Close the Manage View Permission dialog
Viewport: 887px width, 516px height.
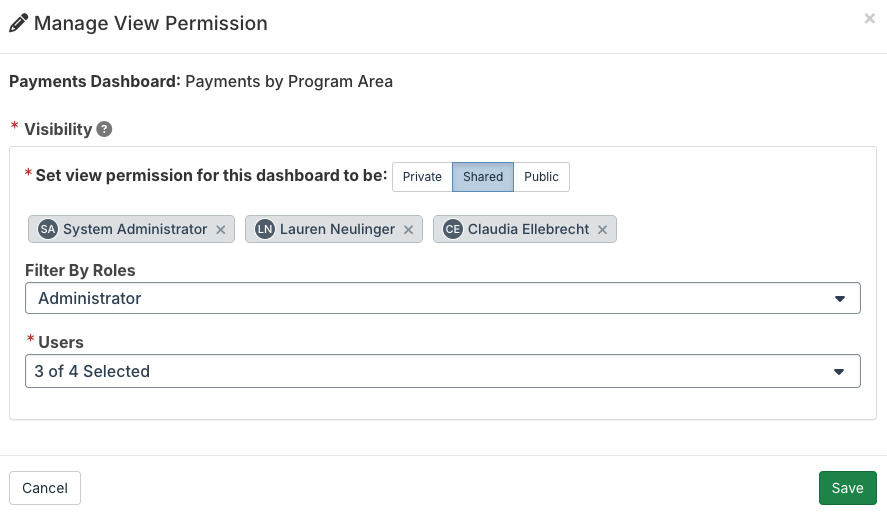coord(869,19)
